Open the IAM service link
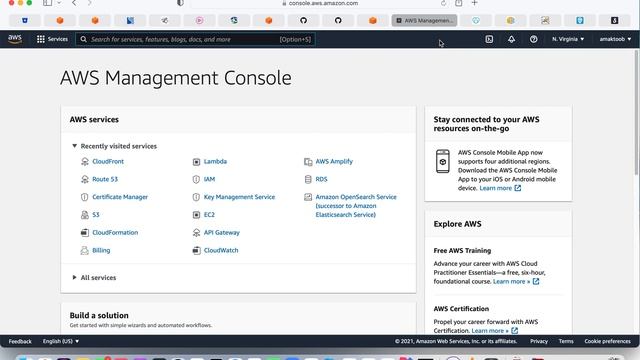This screenshot has height=360, width=640. coord(209,179)
